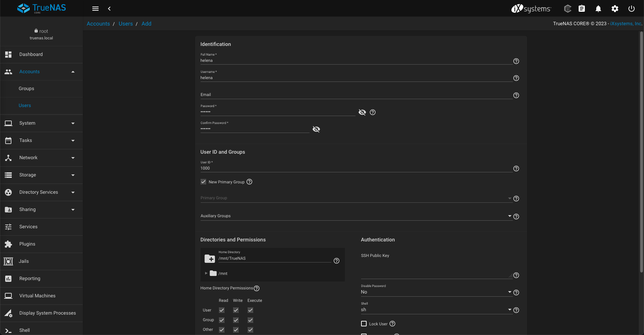Uncheck the New Primary Group checkbox

[203, 182]
